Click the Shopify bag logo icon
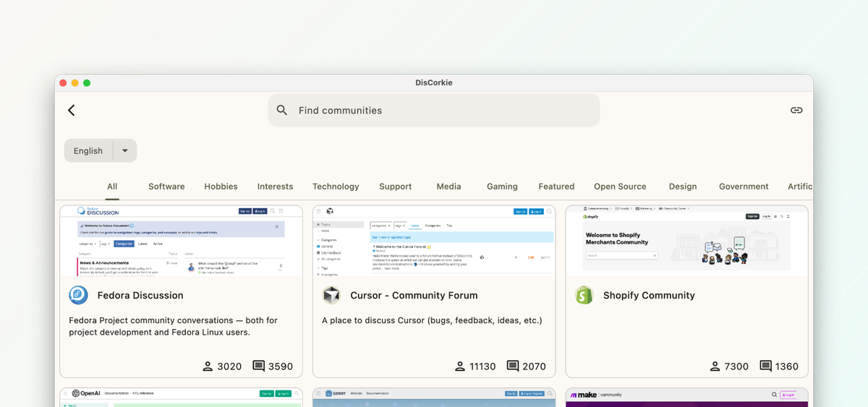 (x=584, y=295)
